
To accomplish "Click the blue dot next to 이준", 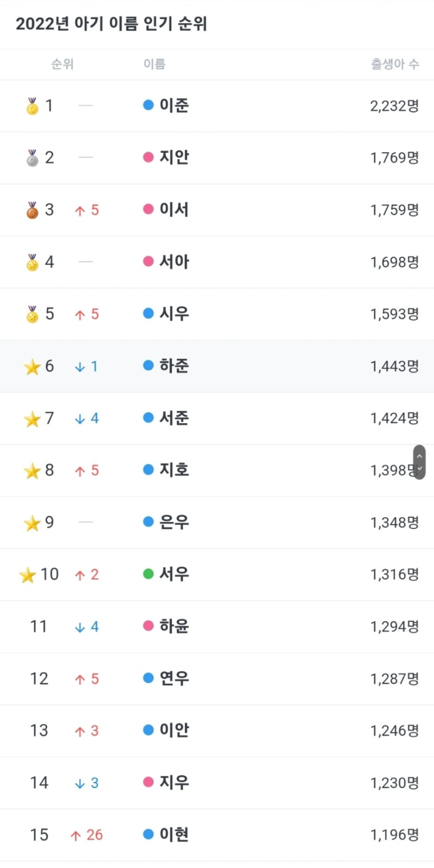I will click(148, 106).
